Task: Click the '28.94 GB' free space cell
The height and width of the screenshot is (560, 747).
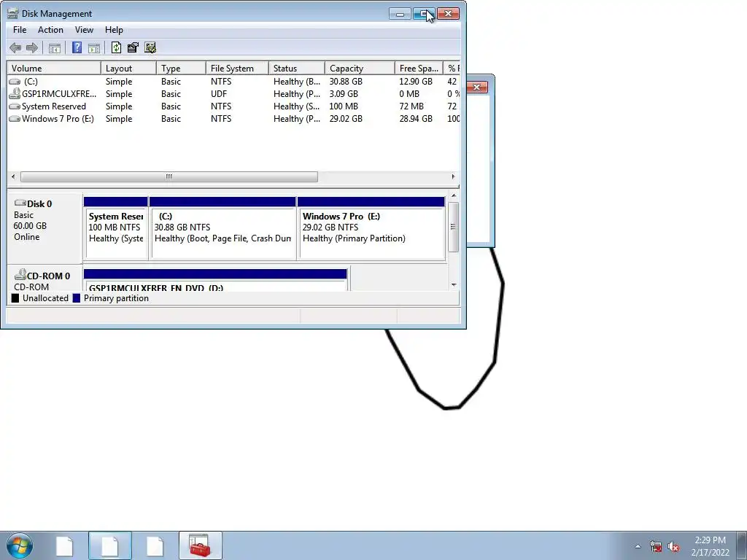Action: point(416,119)
